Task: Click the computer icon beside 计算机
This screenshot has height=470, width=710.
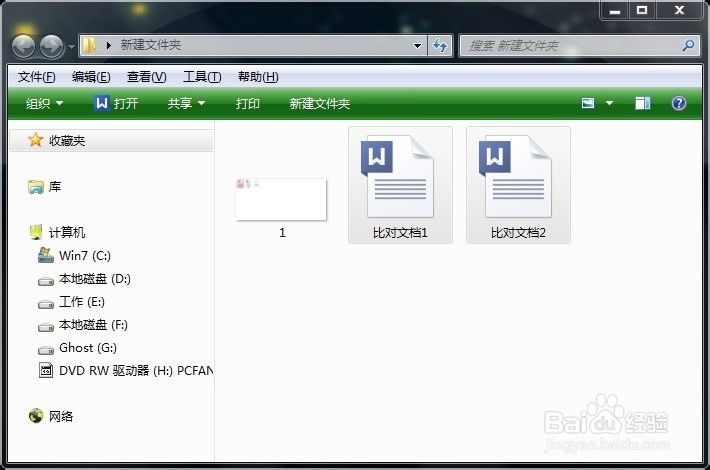Action: click(36, 232)
